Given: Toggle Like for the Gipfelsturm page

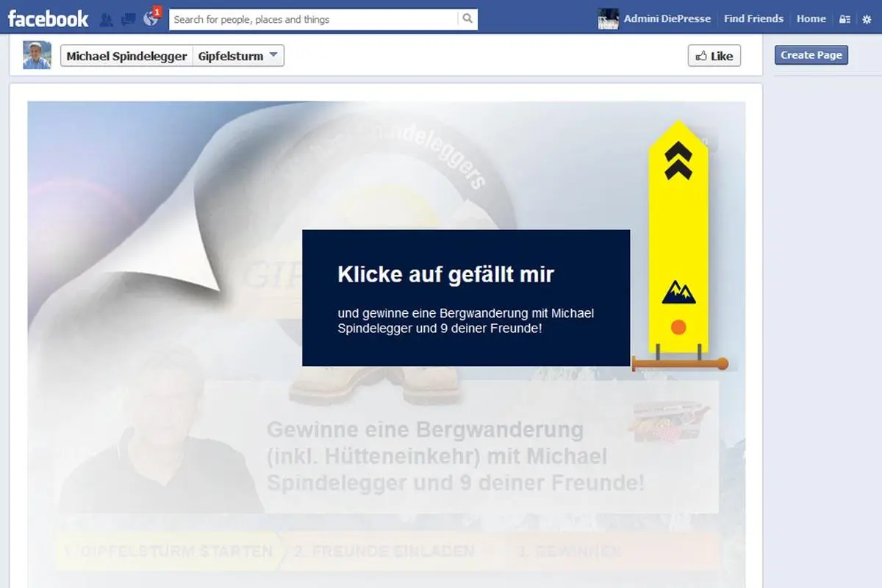Looking at the screenshot, I should [714, 55].
